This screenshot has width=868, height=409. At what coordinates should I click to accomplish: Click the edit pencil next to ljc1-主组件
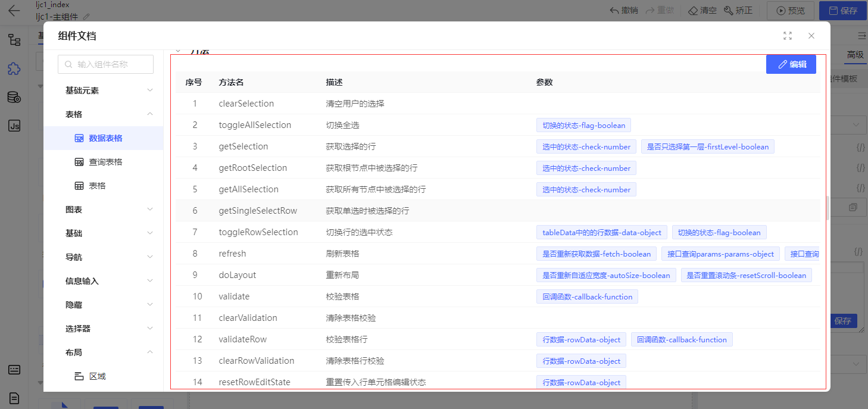pyautogui.click(x=86, y=17)
